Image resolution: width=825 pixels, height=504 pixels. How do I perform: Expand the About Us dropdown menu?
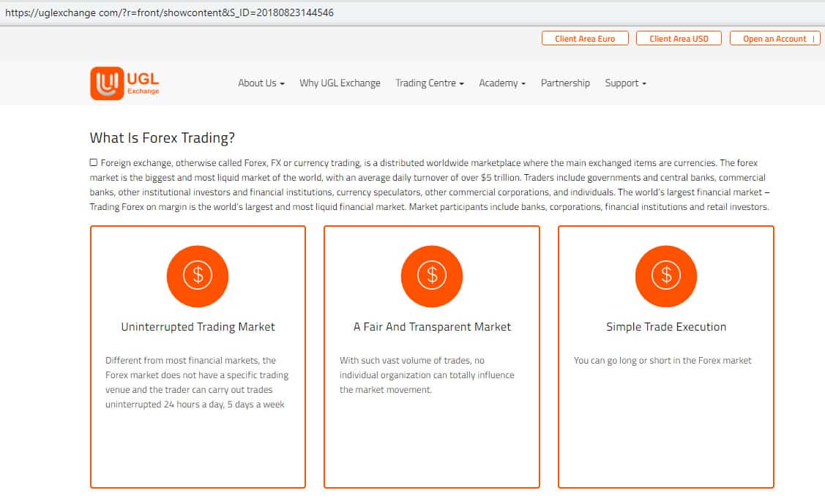point(261,83)
